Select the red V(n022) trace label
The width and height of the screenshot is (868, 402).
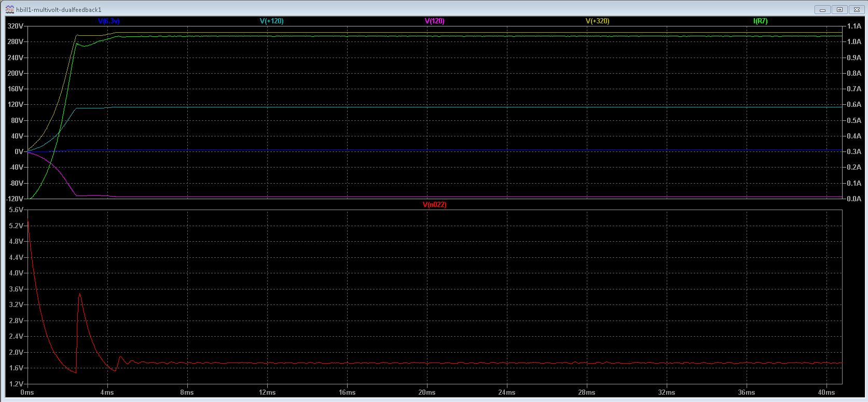(434, 205)
